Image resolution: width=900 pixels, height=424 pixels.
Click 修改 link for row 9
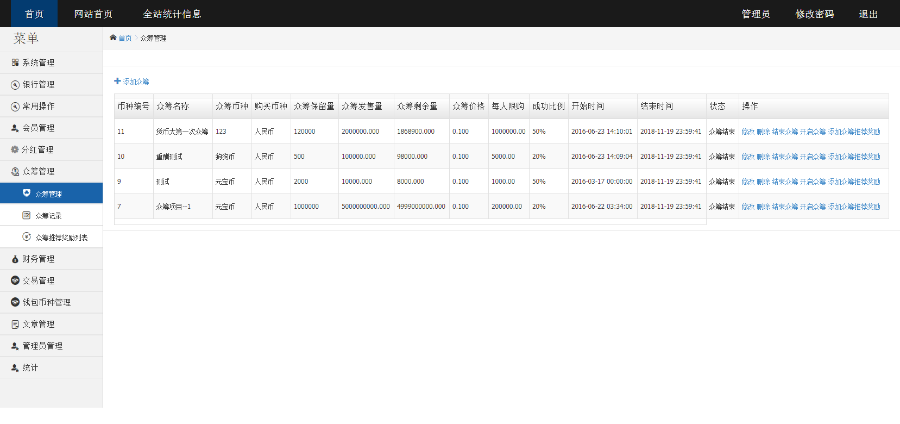pyautogui.click(x=748, y=181)
